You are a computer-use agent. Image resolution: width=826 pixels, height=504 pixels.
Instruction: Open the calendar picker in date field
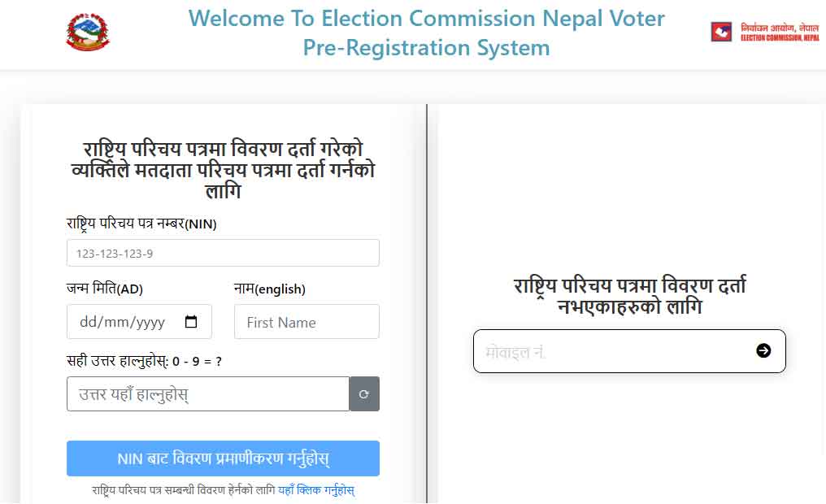191,322
